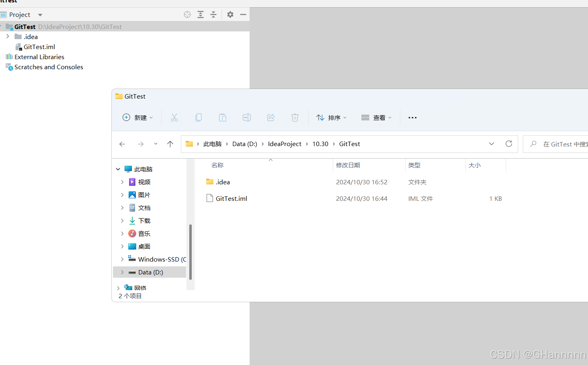
Task: Select External Libraries in Project tree
Action: pos(39,57)
